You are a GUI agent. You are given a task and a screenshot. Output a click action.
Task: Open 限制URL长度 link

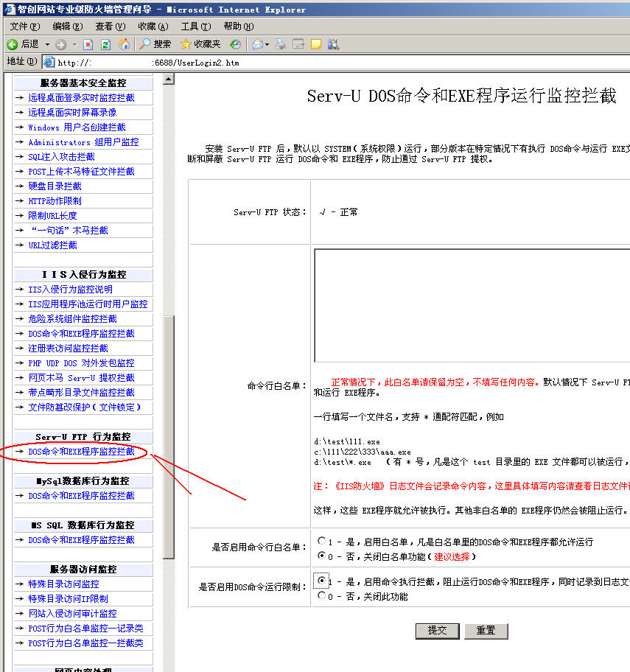coord(53,216)
